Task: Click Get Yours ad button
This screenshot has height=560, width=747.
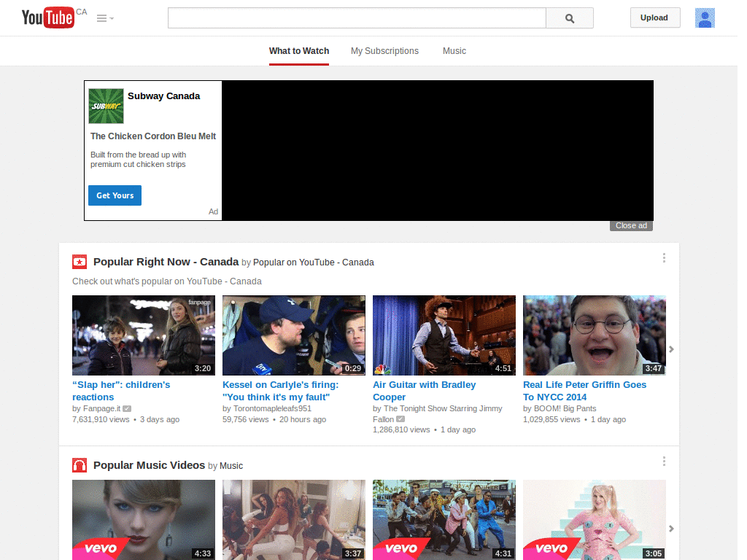Action: coord(115,195)
